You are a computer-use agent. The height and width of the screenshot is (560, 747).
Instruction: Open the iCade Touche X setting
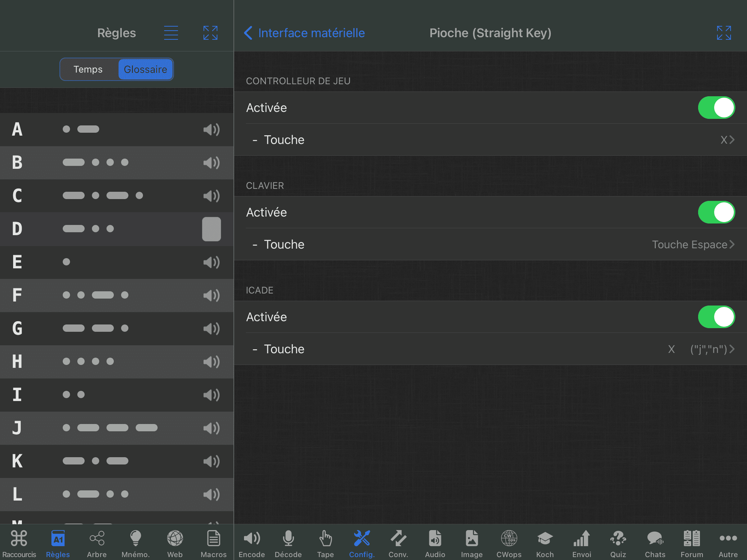[x=491, y=349]
